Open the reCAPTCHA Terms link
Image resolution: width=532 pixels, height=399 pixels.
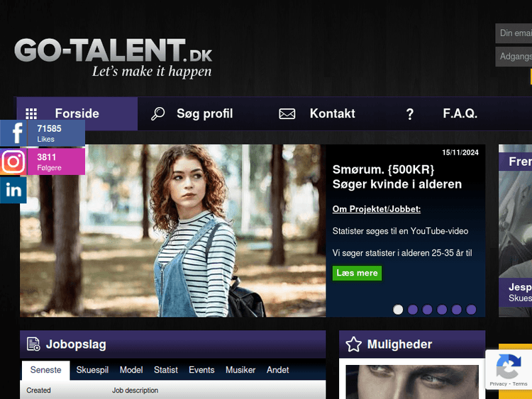click(520, 383)
